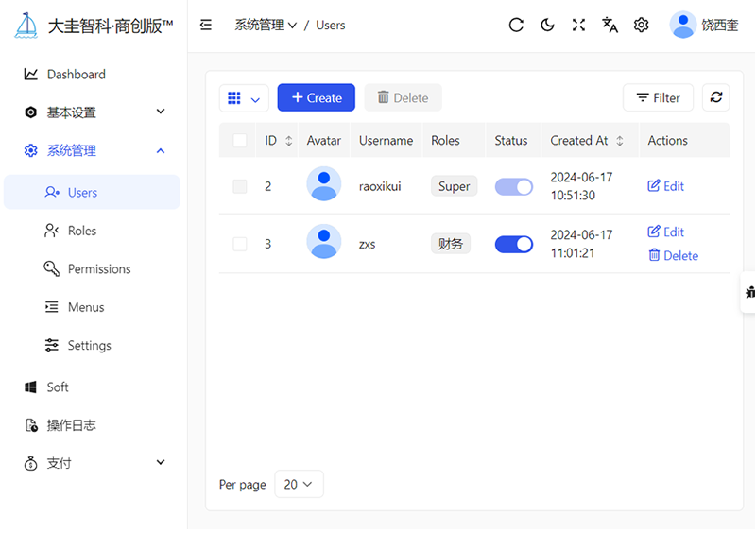
Task: Switch to dark mode via moon icon
Action: point(547,26)
